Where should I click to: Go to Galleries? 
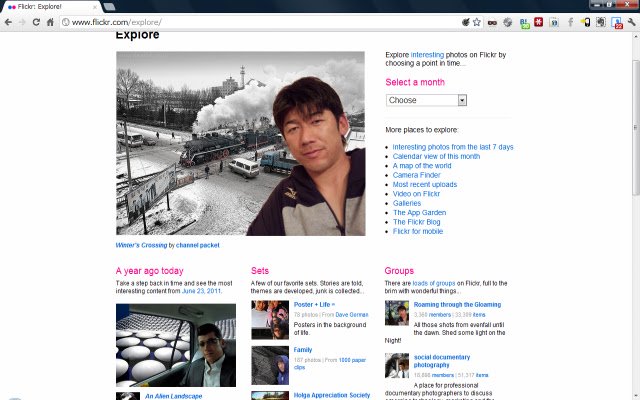(x=407, y=203)
